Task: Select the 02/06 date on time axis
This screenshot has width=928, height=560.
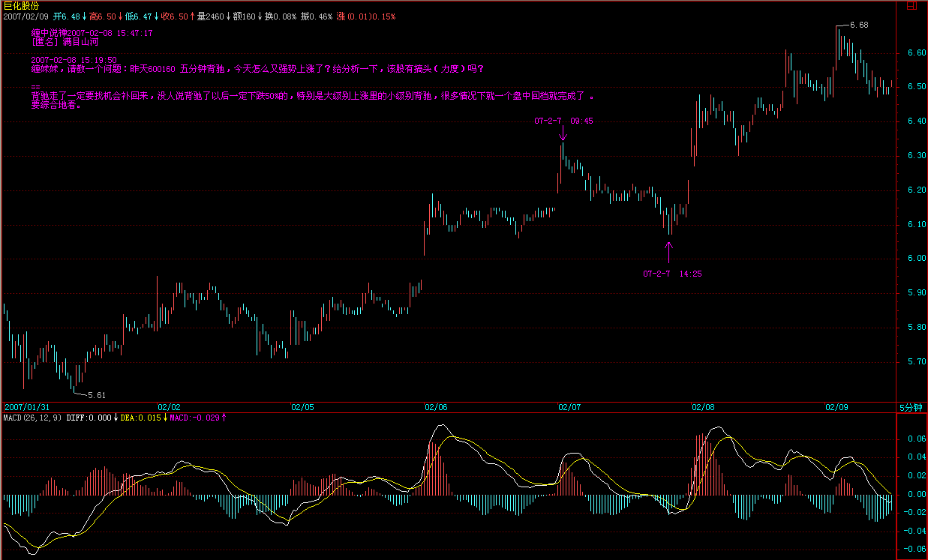Action: [436, 407]
